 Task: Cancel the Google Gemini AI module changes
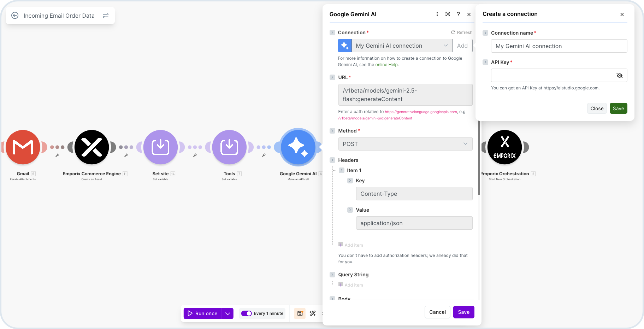(x=437, y=312)
